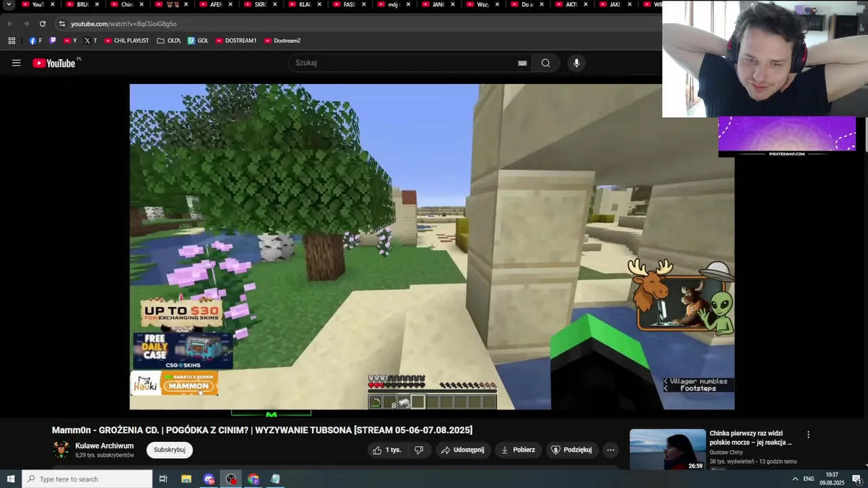This screenshot has width=868, height=488.
Task: Open the X bookmark labeled T
Action: [90, 41]
